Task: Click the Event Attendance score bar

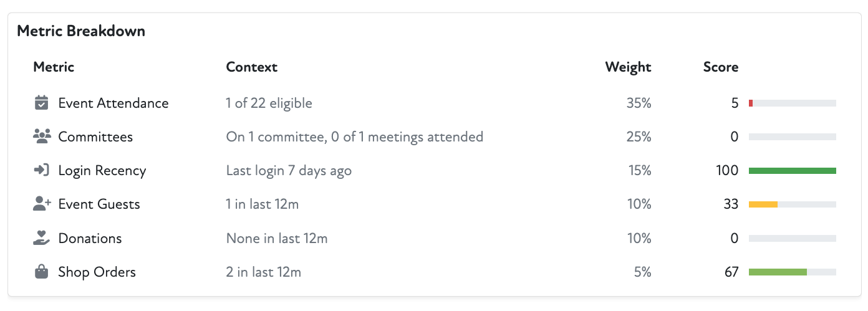Action: 792,103
